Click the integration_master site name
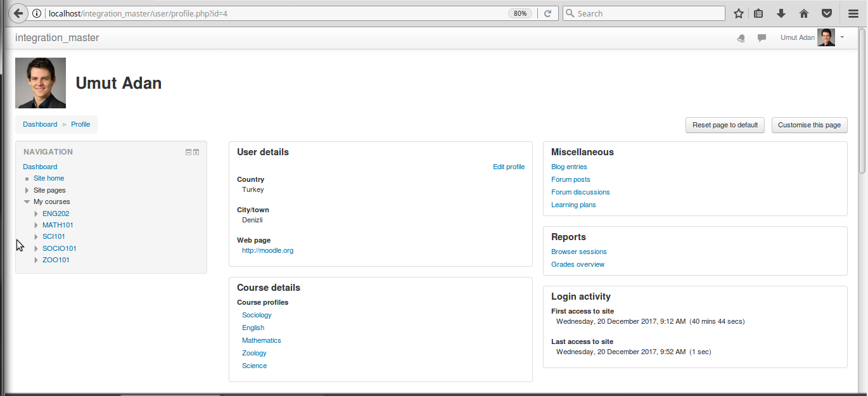The image size is (868, 396). (x=57, y=37)
